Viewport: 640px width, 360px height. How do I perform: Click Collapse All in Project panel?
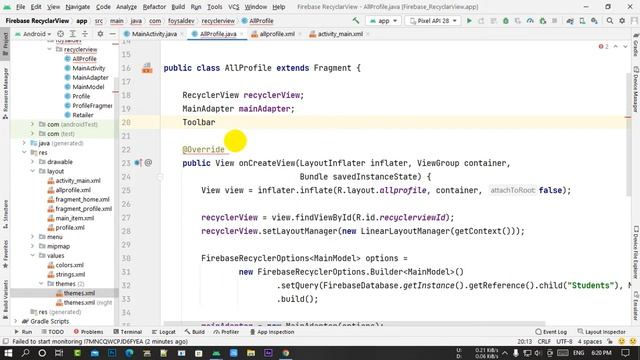pyautogui.click(x=85, y=34)
